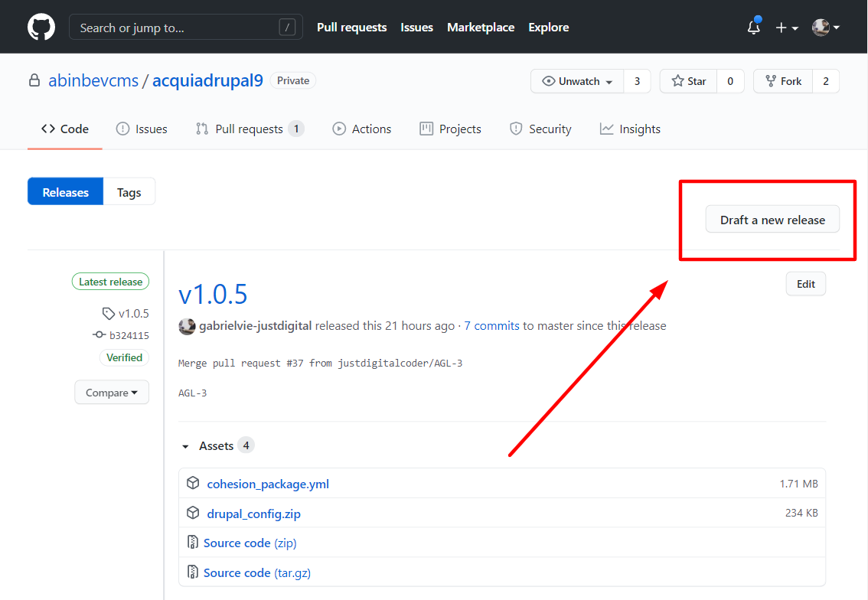Viewport: 868px width, 600px height.
Task: Open the Unwatch dropdown
Action: (x=577, y=81)
